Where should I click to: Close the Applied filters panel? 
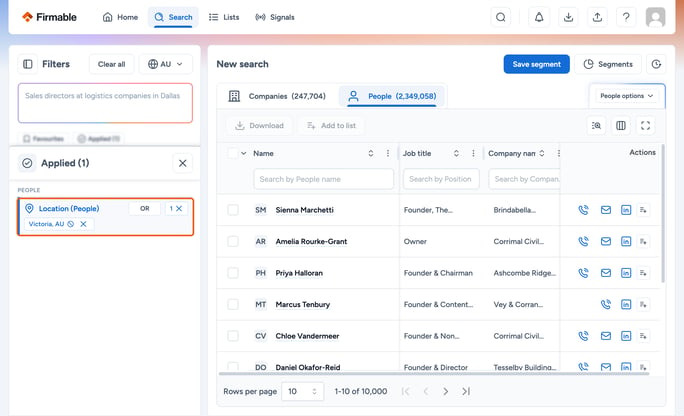(182, 163)
